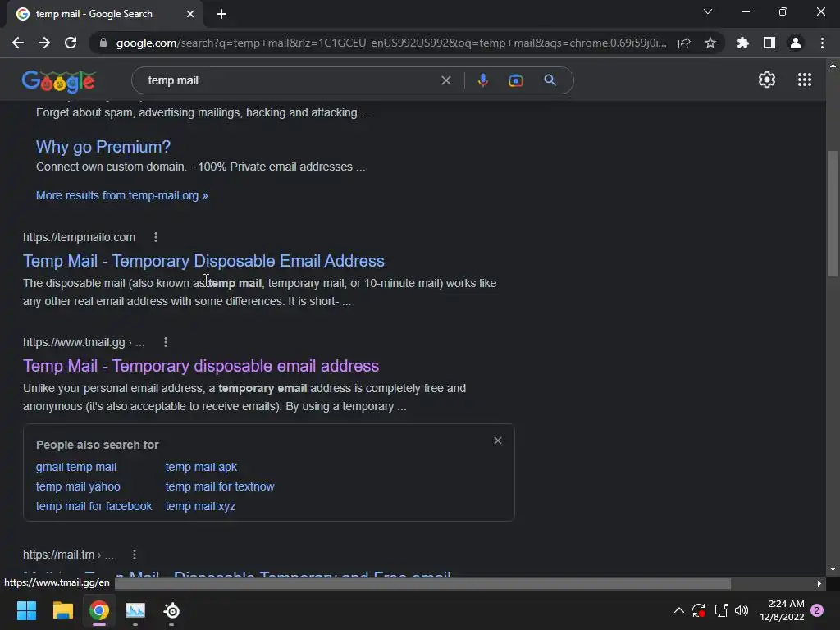
Task: Open File Explorer from the taskbar
Action: click(62, 610)
